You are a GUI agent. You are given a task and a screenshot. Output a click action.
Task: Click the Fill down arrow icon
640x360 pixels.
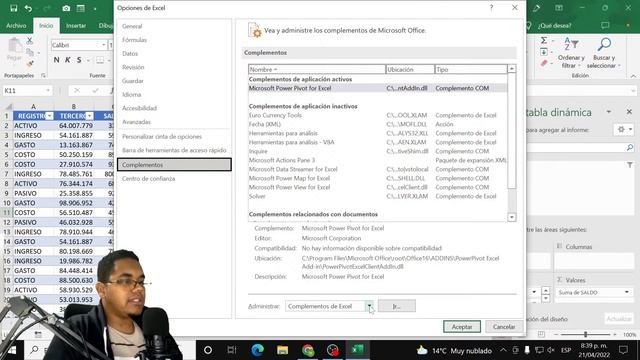coord(544,52)
